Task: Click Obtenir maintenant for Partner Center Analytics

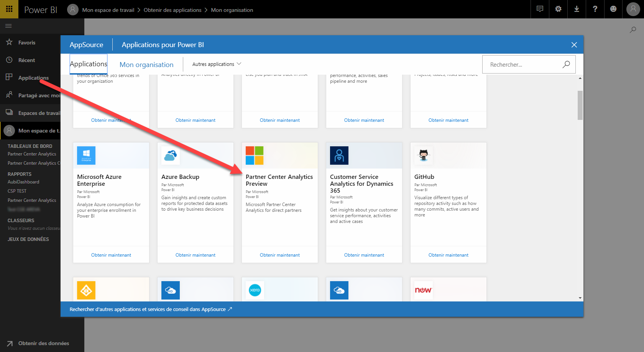Action: [280, 255]
